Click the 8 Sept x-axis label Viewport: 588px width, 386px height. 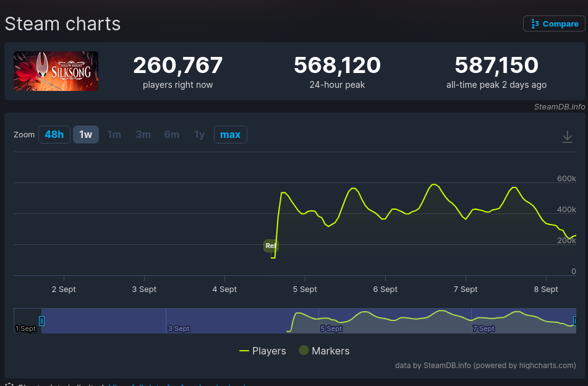(x=546, y=289)
